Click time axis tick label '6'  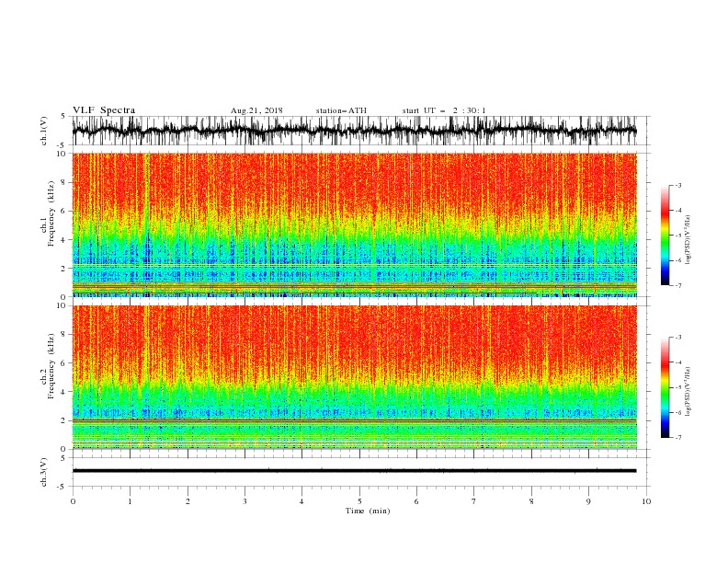point(416,501)
